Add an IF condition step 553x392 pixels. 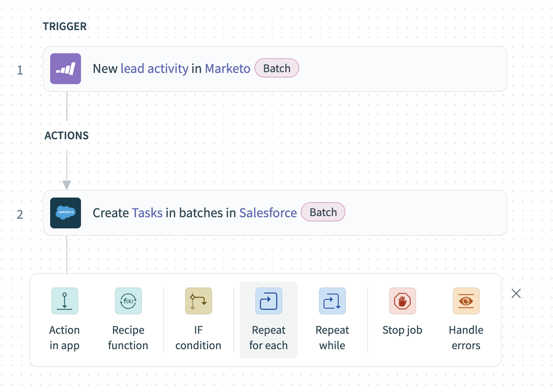(x=198, y=319)
